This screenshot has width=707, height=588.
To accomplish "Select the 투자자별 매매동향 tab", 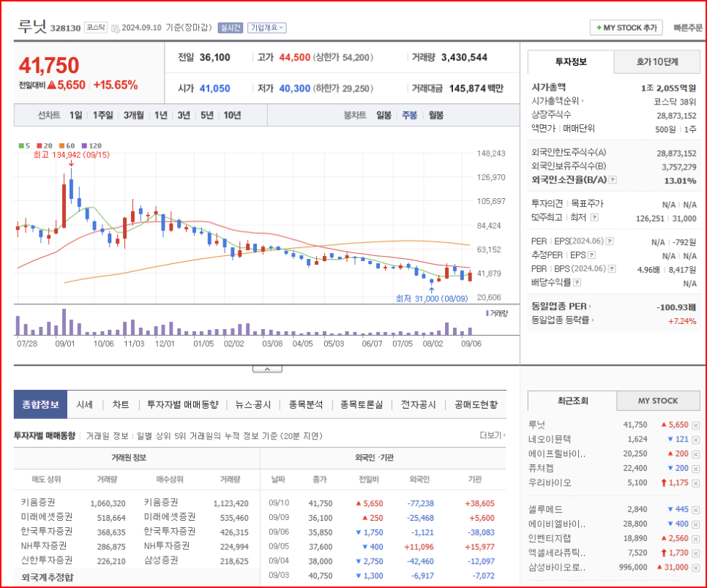I will 183,404.
